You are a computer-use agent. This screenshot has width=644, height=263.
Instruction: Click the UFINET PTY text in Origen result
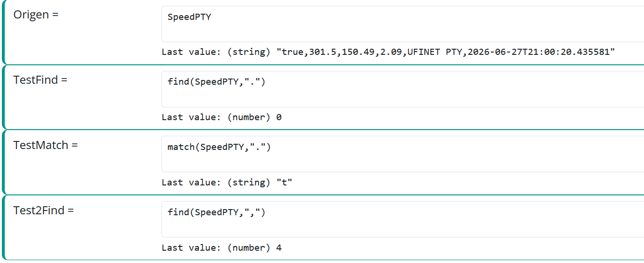click(435, 52)
